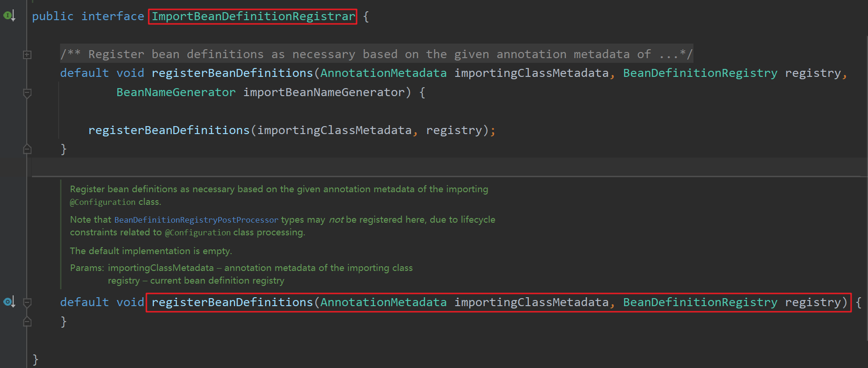Click "registry – current bean definition registry" doc line
The width and height of the screenshot is (868, 368).
pos(196,280)
